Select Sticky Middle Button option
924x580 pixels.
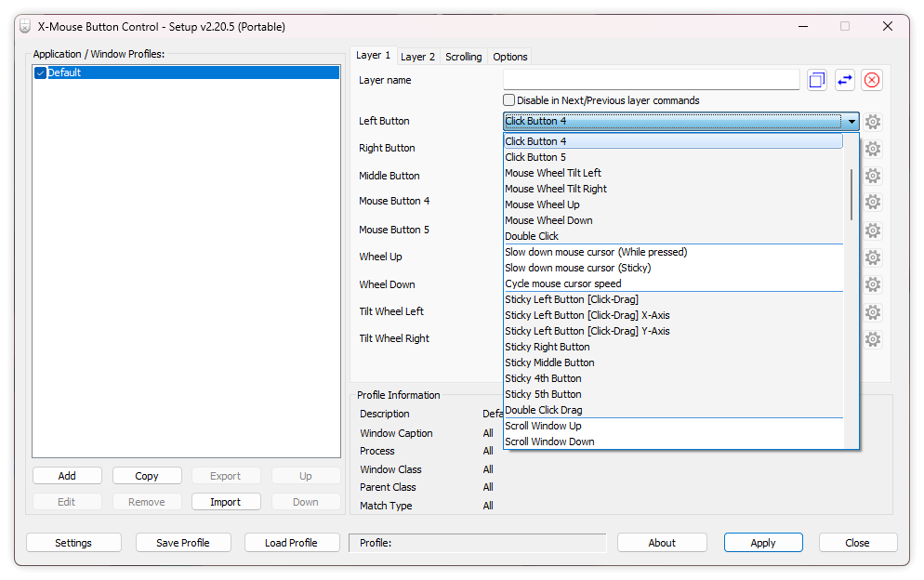tap(549, 362)
